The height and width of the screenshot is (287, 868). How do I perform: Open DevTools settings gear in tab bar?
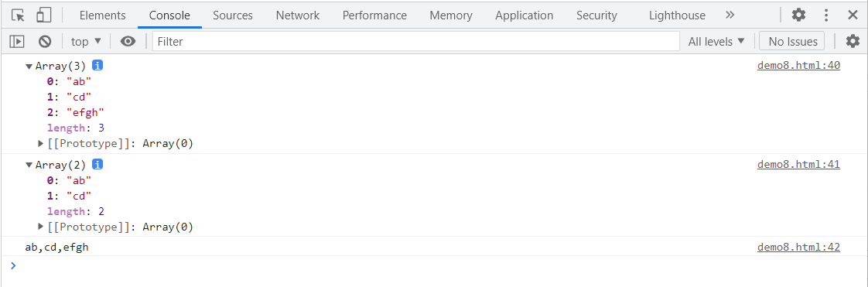(798, 15)
